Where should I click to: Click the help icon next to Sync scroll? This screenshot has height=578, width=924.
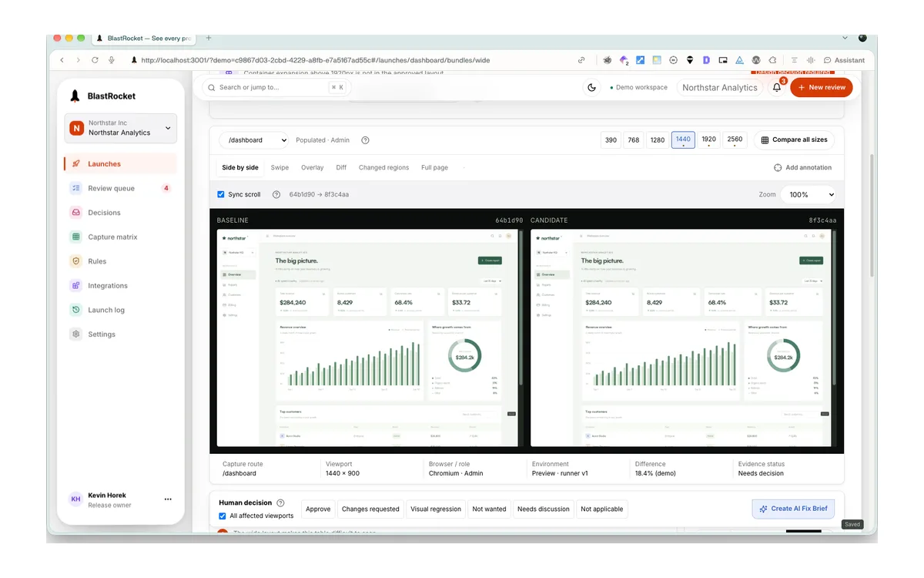[276, 195]
